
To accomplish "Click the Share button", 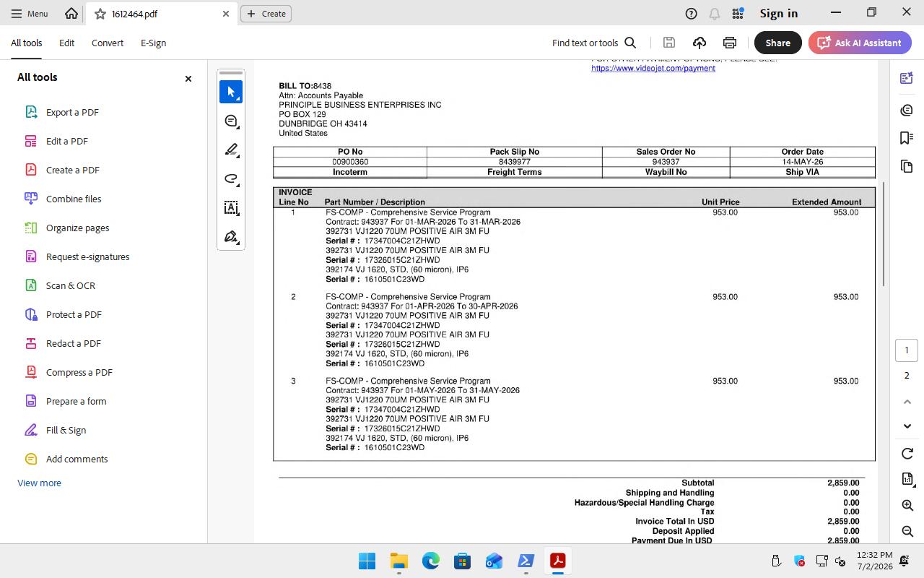I will (x=777, y=43).
